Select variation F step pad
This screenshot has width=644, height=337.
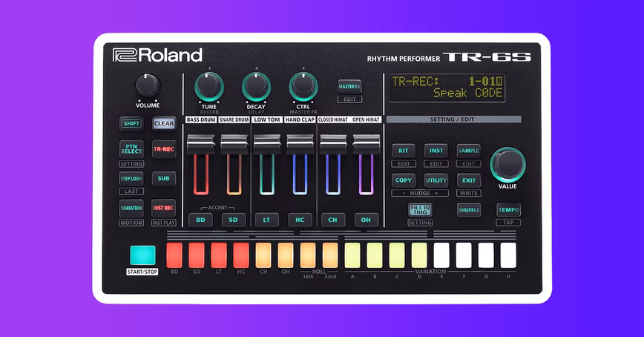[464, 255]
